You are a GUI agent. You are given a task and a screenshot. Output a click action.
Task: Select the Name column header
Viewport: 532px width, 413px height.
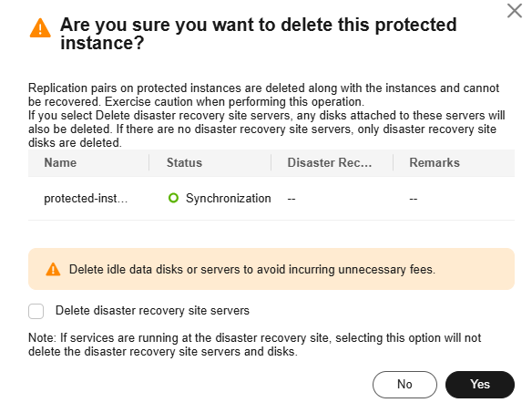[60, 162]
